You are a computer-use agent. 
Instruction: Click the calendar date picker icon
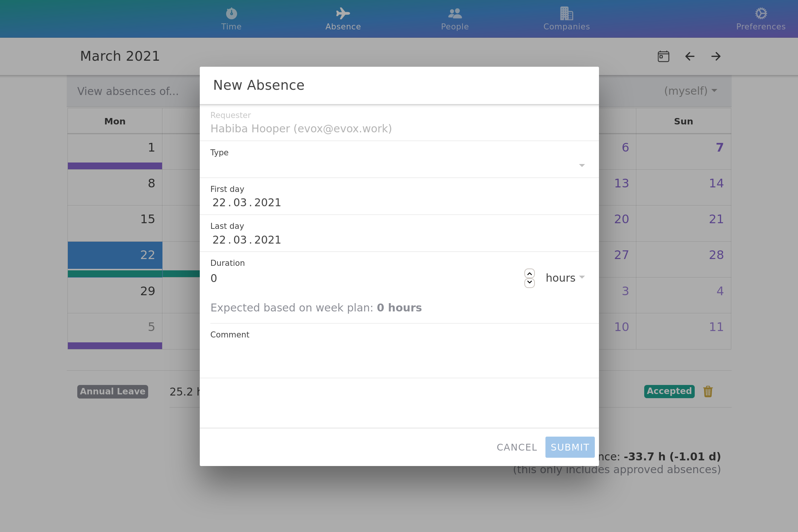tap(663, 57)
